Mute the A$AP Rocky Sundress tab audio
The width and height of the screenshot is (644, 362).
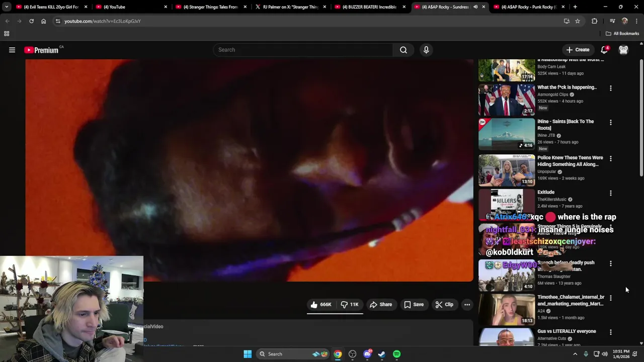tap(475, 7)
